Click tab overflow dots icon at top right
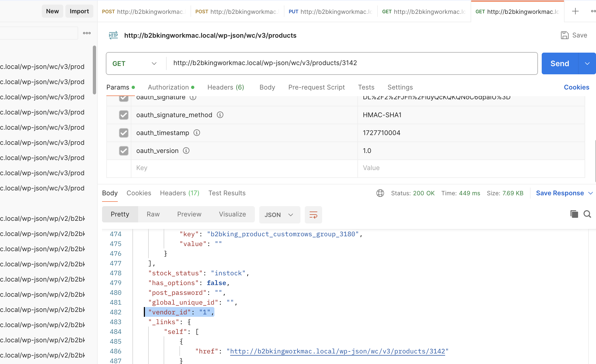Viewport: 596px width, 364px height. 593,11
